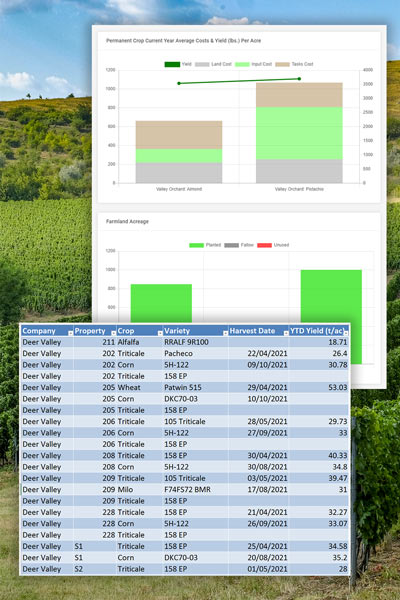Select the yield value '35.2'
The image size is (400, 600).
click(x=319, y=558)
